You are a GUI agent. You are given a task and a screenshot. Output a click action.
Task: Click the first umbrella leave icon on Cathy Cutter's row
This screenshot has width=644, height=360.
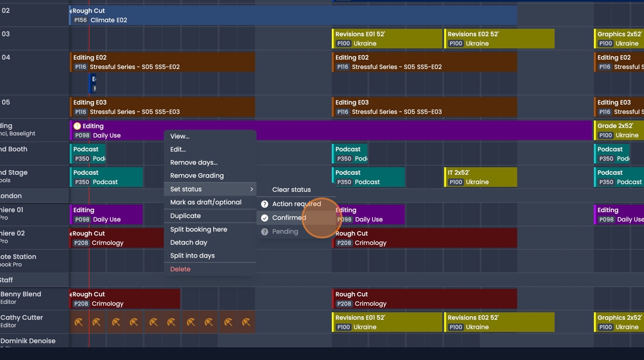78,321
